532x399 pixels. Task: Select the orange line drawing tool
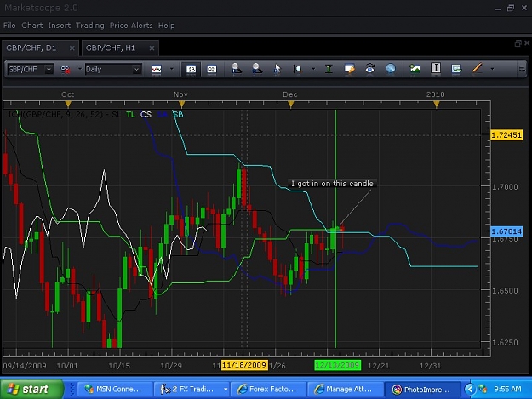[477, 68]
